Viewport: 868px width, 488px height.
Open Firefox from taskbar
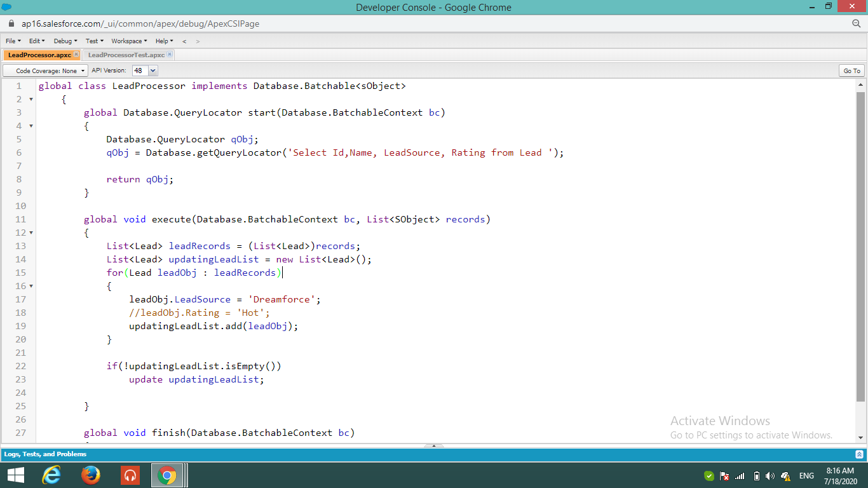coord(91,475)
